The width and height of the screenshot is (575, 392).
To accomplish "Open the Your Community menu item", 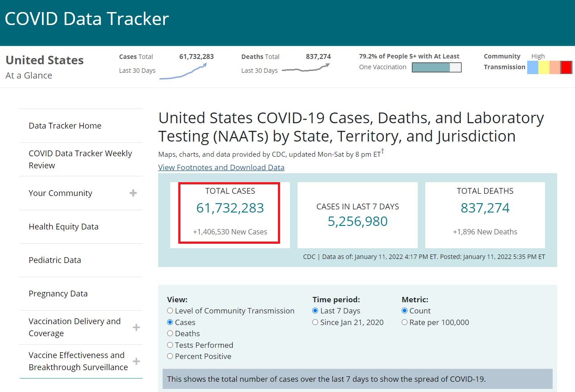I will pyautogui.click(x=60, y=193).
